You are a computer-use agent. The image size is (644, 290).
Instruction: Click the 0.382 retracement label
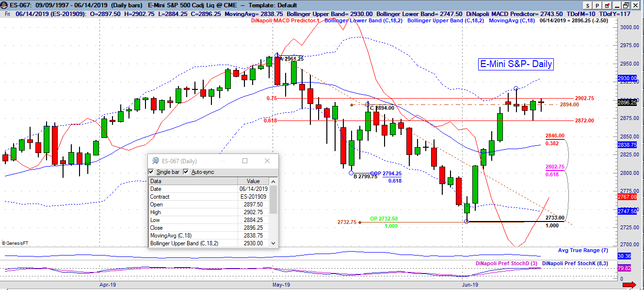point(552,143)
